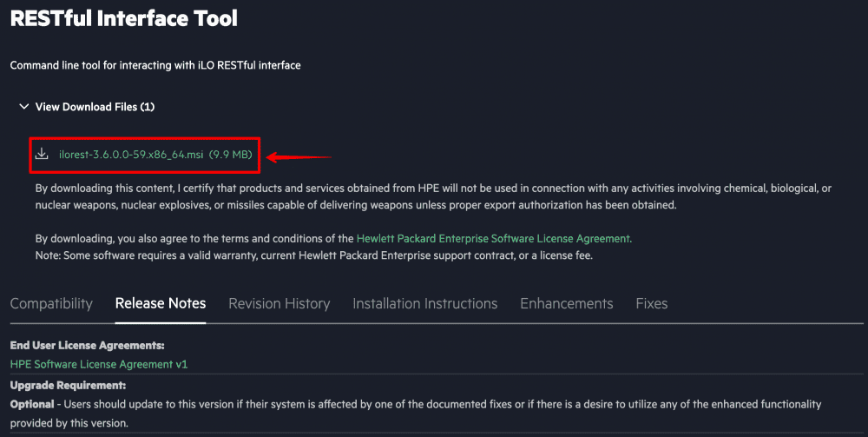
Task: Open HPE Software License Agreement v1 link
Action: pos(99,364)
